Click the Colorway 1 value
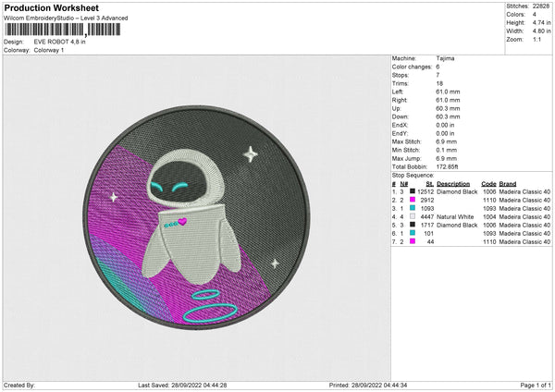The width and height of the screenshot is (555, 392). (x=49, y=50)
